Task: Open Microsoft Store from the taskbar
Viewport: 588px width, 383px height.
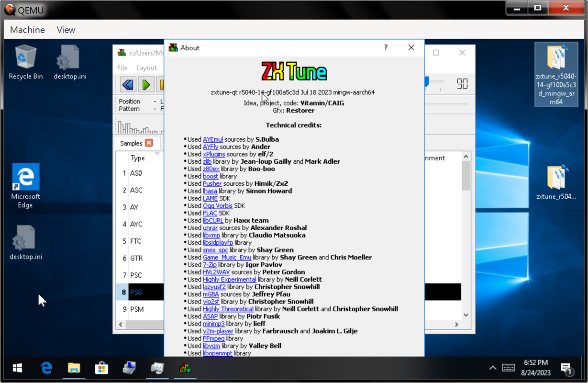Action: pos(101,368)
